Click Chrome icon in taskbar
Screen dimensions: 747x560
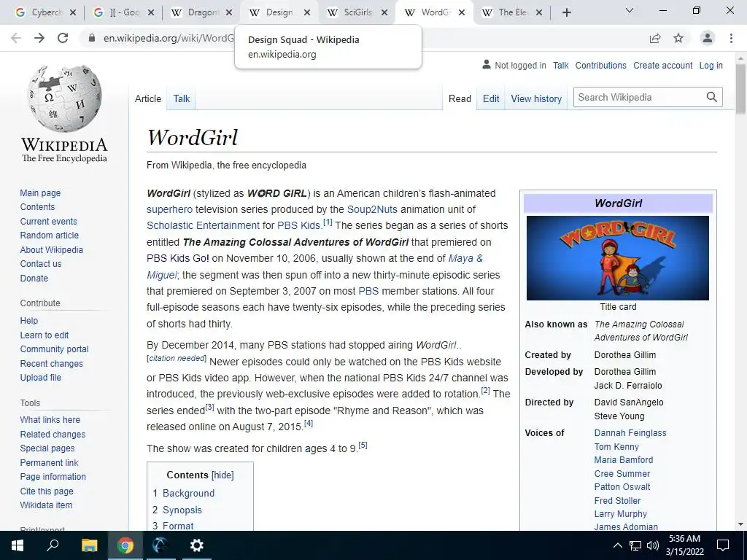125,545
